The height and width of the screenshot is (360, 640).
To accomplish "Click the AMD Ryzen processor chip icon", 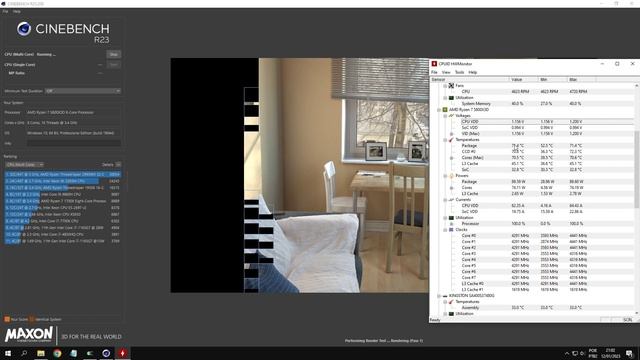I will tap(445, 110).
